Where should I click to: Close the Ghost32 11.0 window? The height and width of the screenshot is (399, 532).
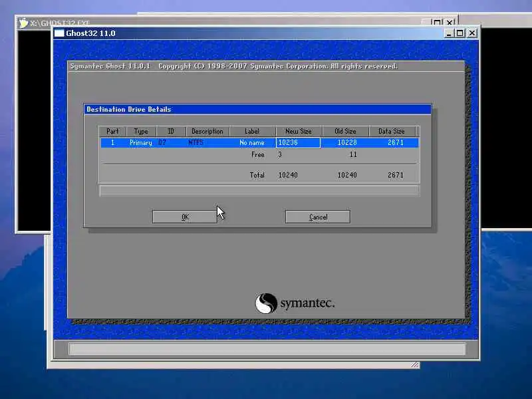[472, 33]
